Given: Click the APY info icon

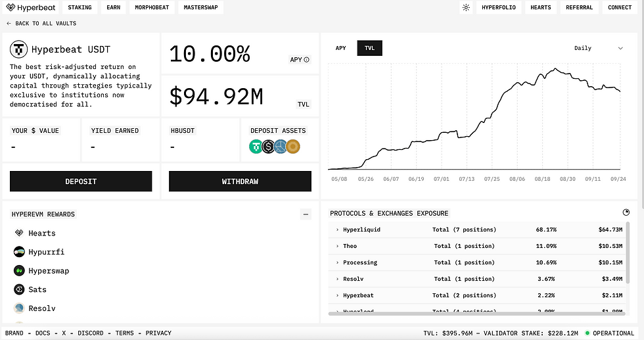Looking at the screenshot, I should tap(307, 60).
